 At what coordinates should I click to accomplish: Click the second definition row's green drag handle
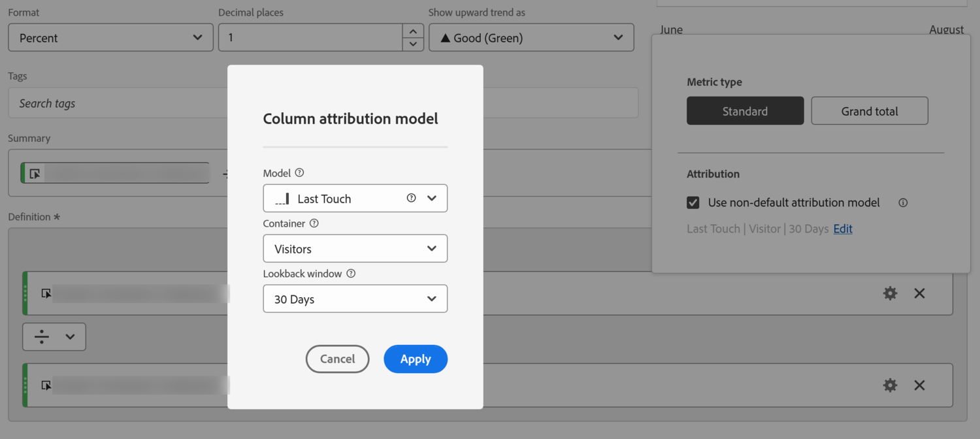click(x=25, y=385)
